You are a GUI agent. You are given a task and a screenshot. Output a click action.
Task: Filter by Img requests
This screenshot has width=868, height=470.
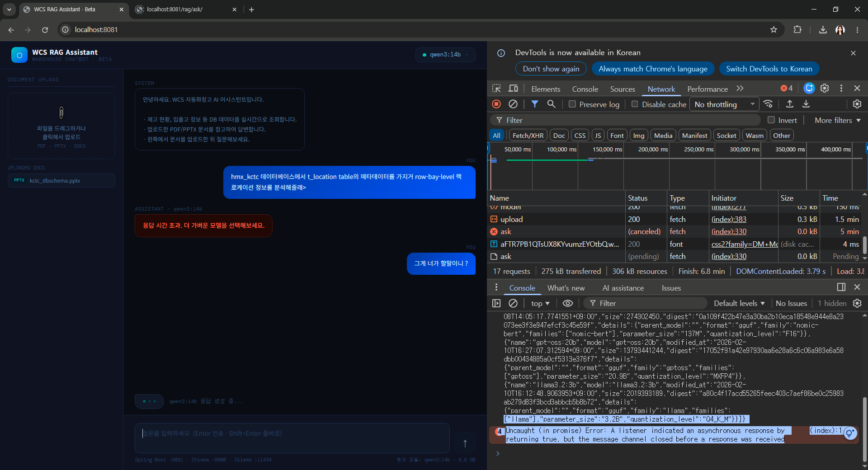coord(639,136)
